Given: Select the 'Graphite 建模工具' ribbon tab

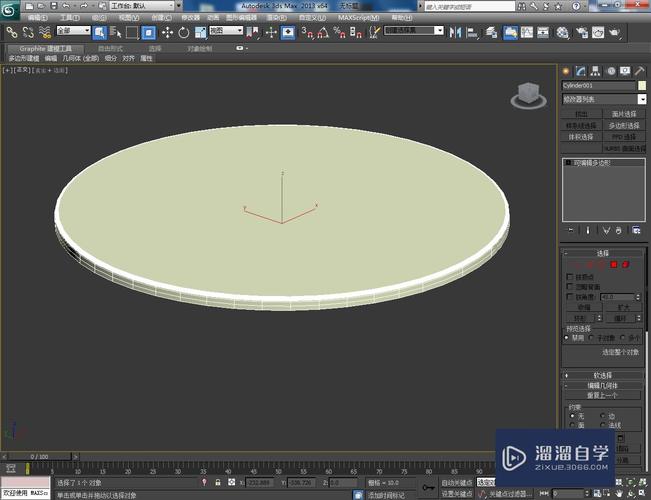Looking at the screenshot, I should click(45, 49).
